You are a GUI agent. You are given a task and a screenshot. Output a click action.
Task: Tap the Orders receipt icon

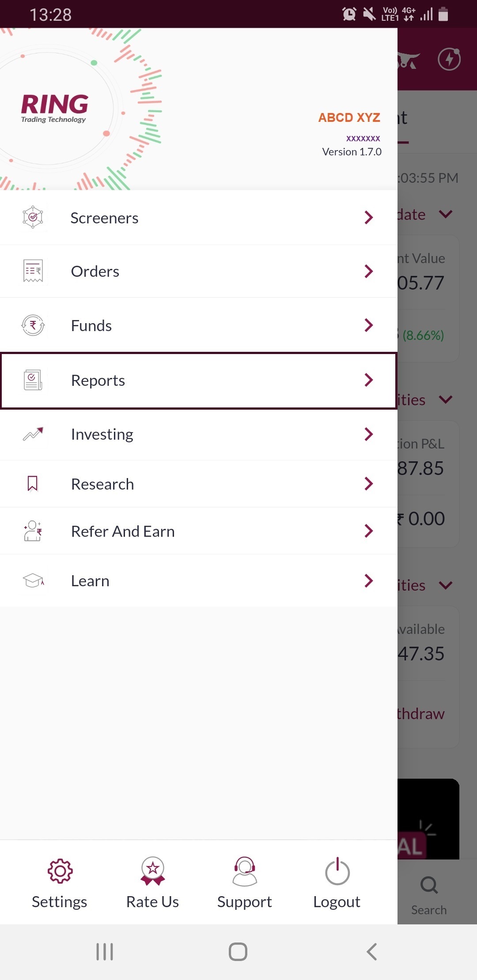(x=33, y=271)
